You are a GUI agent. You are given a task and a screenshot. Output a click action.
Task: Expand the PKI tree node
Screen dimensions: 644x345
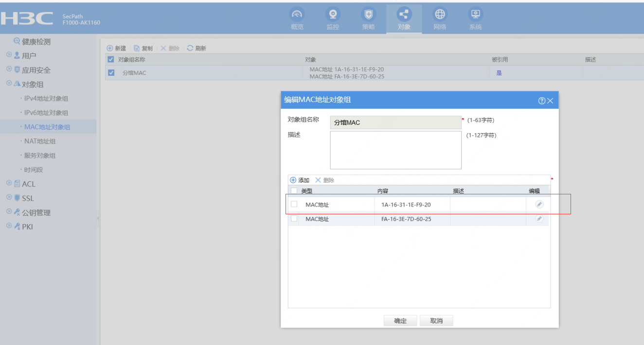[x=9, y=226]
